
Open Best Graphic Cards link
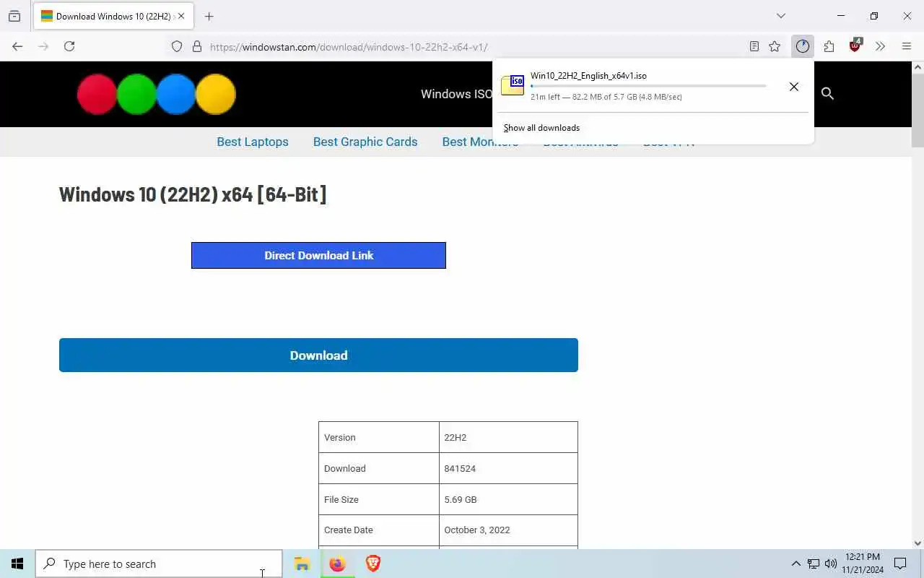click(365, 142)
